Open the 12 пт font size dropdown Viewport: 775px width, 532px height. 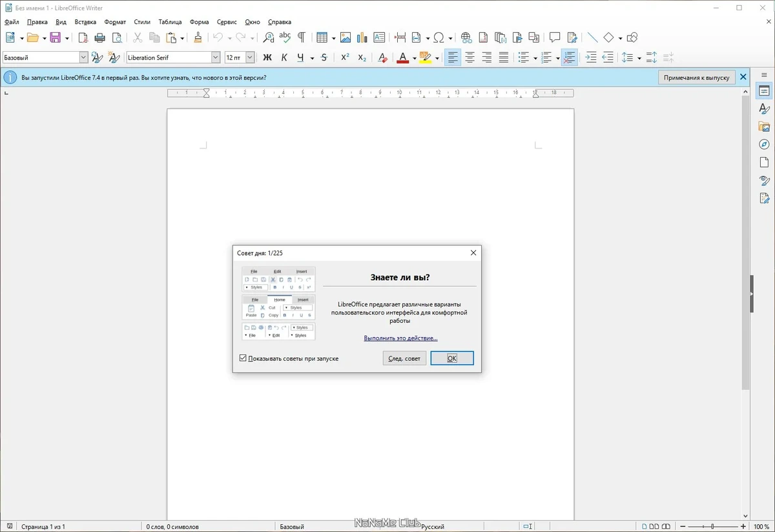[250, 57]
